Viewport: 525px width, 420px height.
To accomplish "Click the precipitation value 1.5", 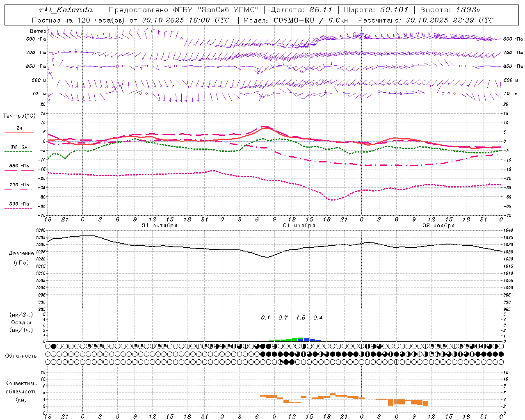I will pyautogui.click(x=301, y=317).
